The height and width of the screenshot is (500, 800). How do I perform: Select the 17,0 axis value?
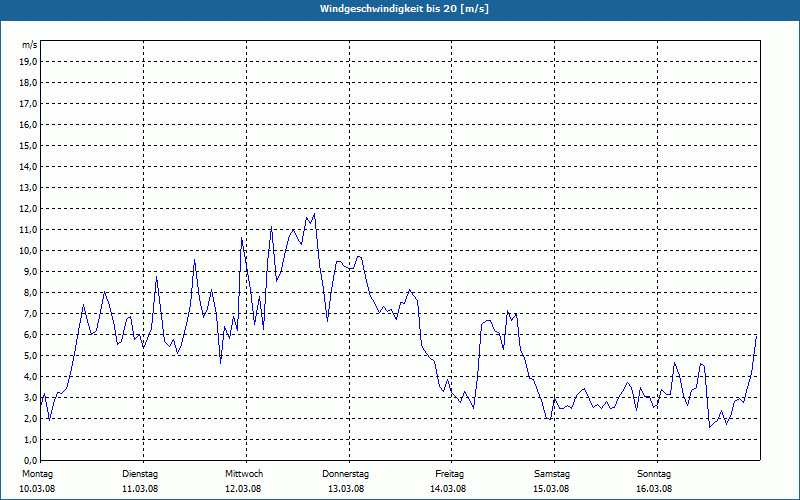(29, 104)
